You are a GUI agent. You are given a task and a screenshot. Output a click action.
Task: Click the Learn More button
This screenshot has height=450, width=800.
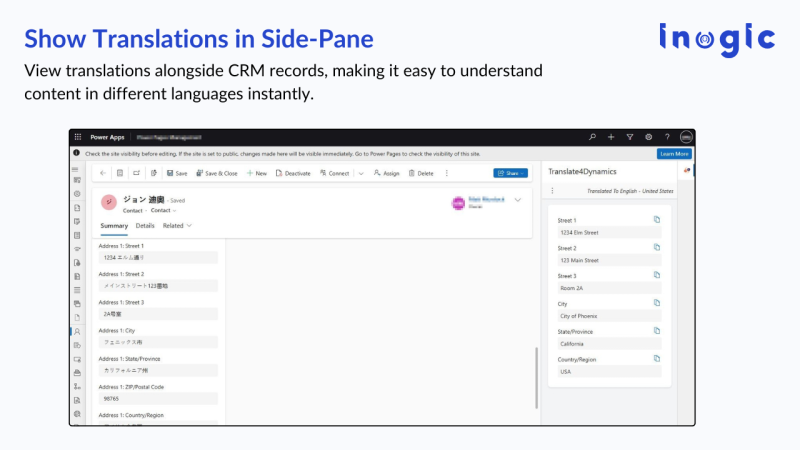(673, 154)
